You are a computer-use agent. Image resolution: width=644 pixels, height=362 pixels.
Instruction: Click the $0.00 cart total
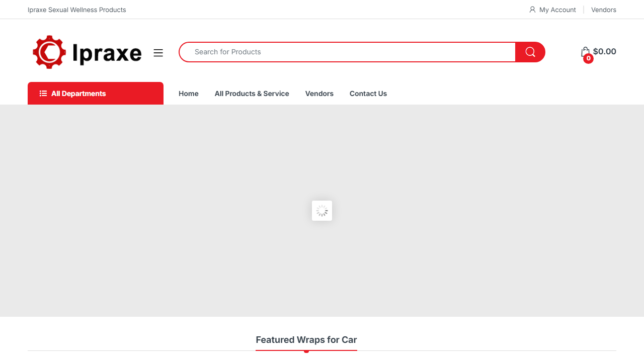click(605, 51)
